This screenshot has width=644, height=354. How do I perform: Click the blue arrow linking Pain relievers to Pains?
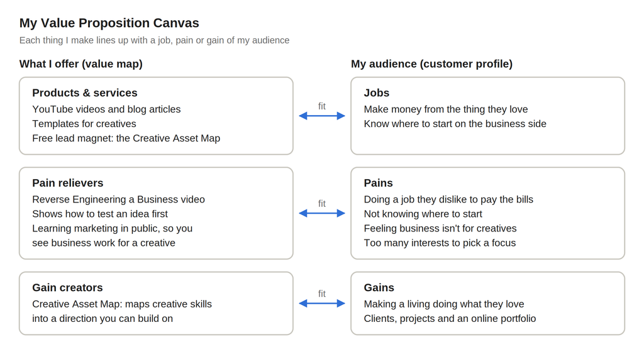pos(322,213)
